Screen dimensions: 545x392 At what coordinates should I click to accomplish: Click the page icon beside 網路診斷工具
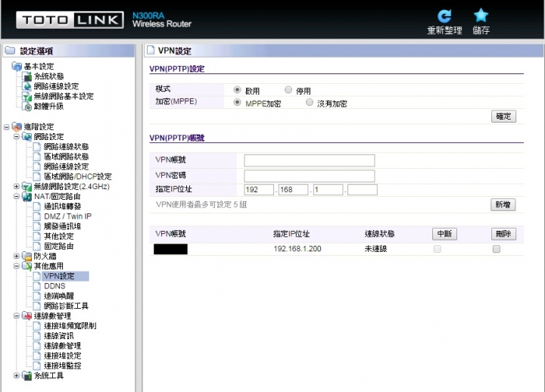(37, 306)
